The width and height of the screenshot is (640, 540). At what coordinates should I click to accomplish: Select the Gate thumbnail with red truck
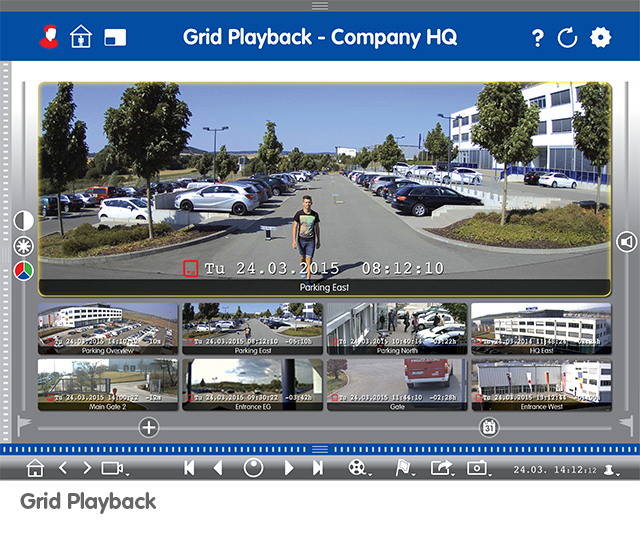pos(397,385)
